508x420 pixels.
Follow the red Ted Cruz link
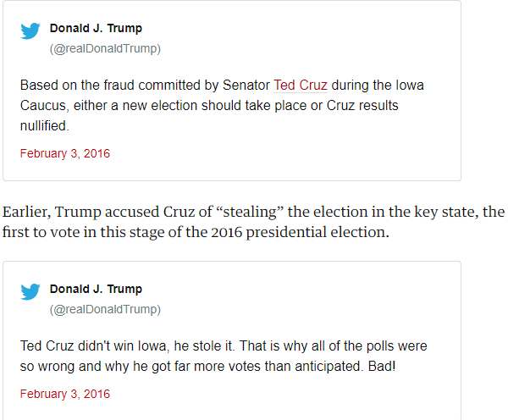pos(300,86)
